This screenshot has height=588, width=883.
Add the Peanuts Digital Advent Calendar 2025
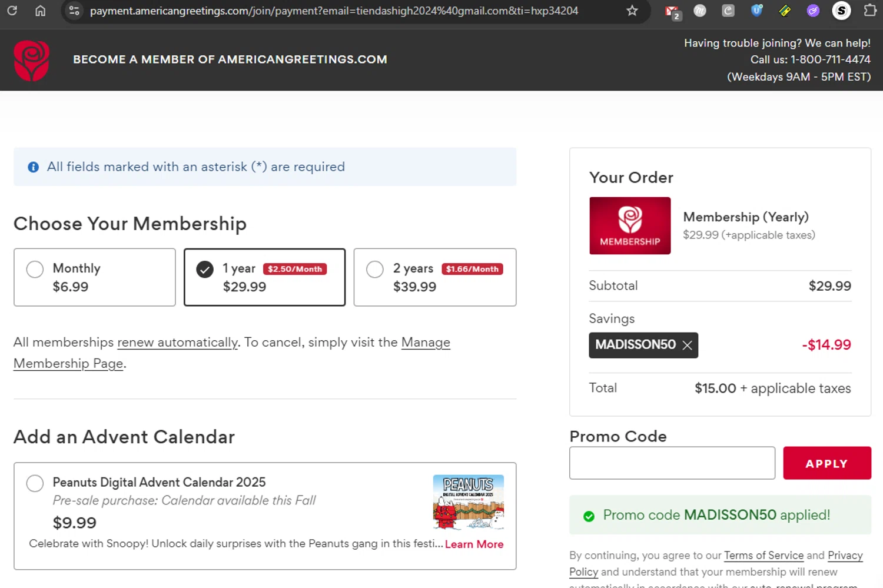pos(35,483)
